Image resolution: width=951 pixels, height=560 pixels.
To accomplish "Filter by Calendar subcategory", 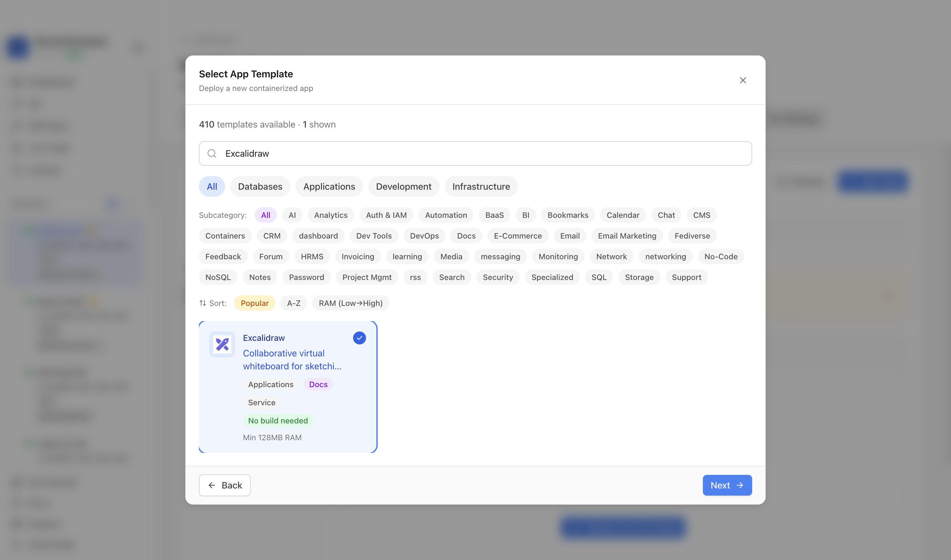I will (x=623, y=215).
